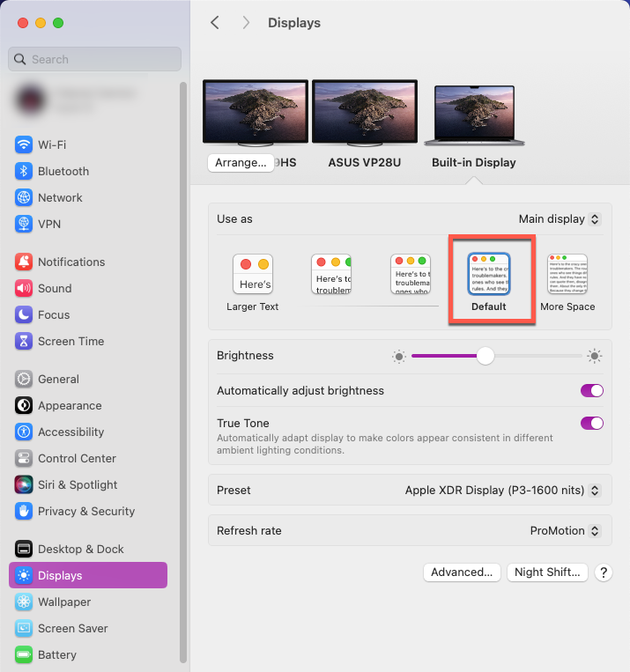Open the Desktop & Dock icon
This screenshot has width=630, height=672.
[24, 549]
